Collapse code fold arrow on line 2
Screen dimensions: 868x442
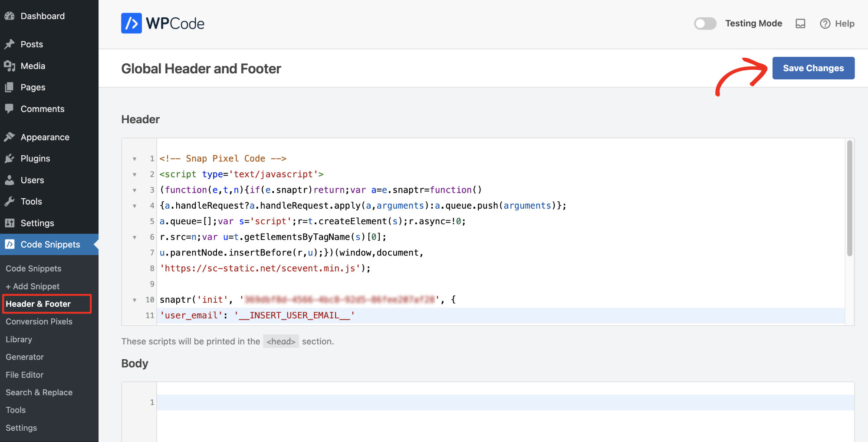click(135, 174)
